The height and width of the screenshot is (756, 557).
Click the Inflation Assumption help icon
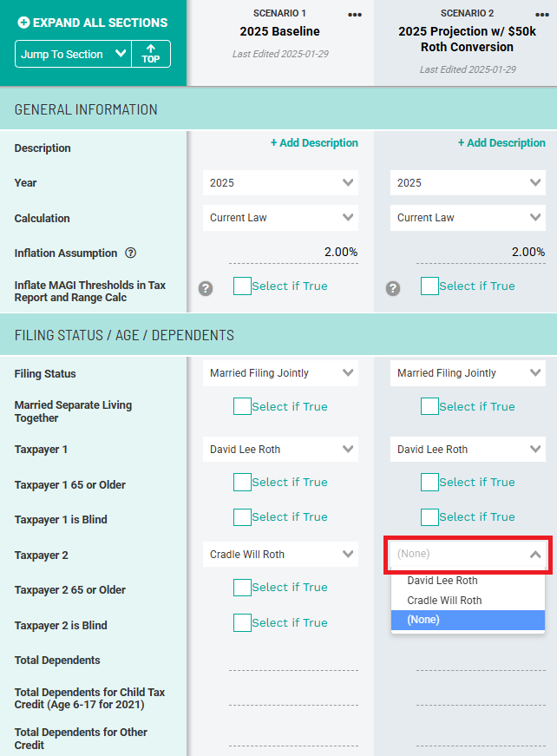[x=131, y=253]
